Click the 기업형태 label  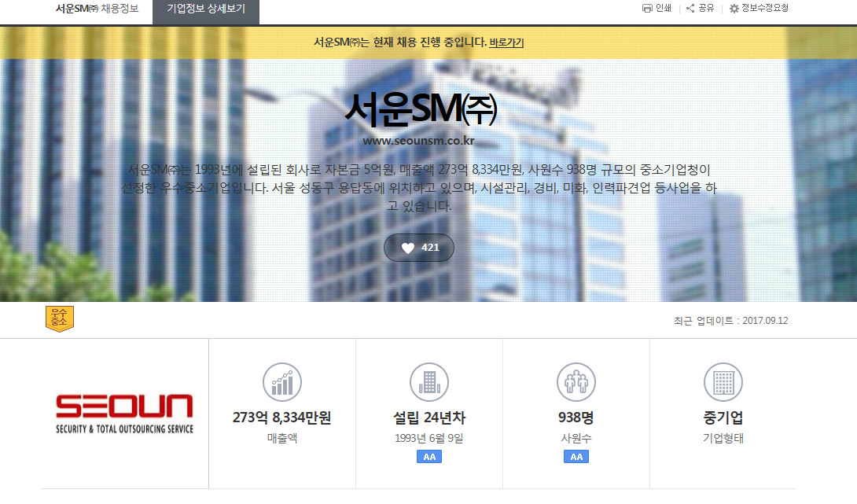[x=723, y=439]
